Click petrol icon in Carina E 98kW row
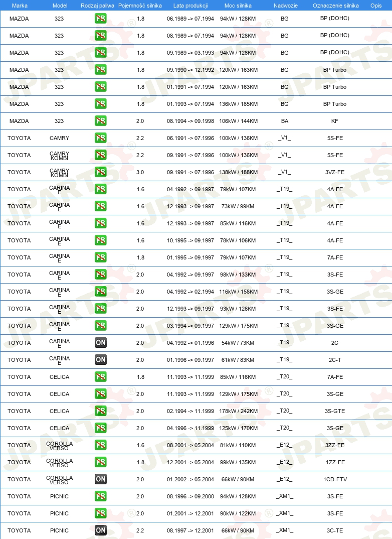This screenshot has height=539, width=392. [101, 275]
